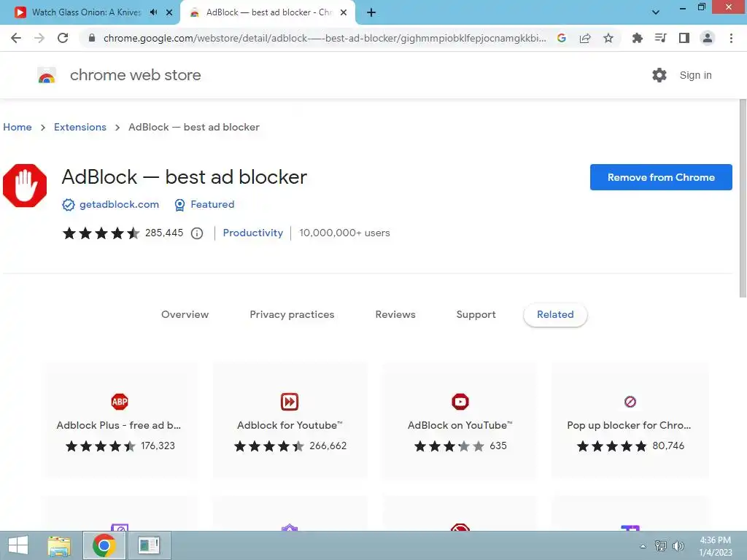Open the clock showing 4:36 PM
The image size is (747, 560).
click(715, 546)
